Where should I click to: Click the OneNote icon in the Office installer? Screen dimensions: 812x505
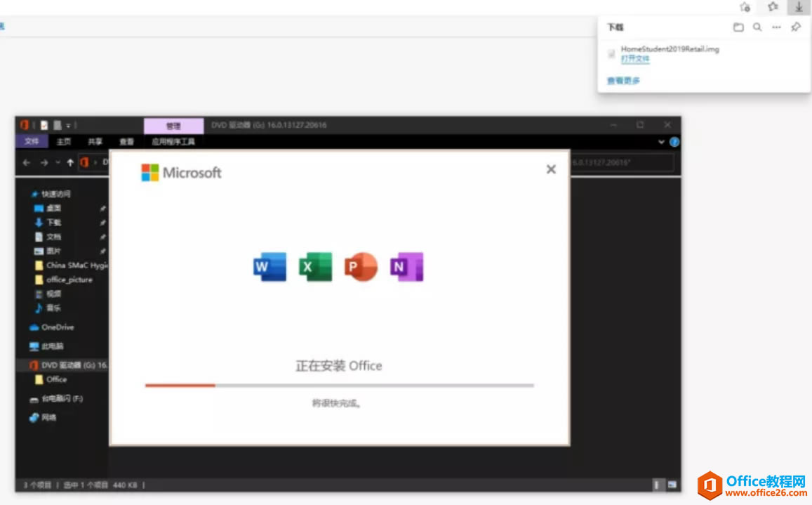406,266
